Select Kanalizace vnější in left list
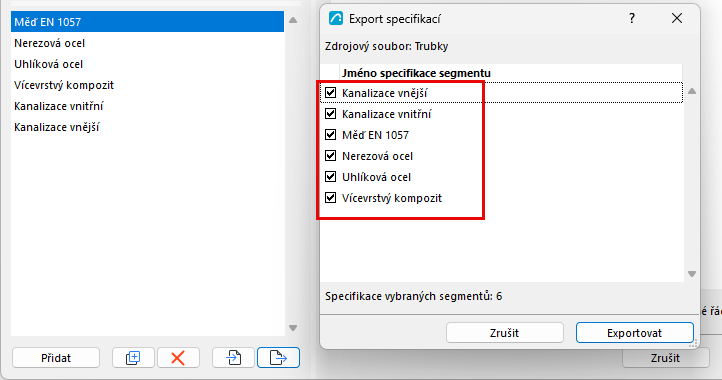The width and height of the screenshot is (722, 380). (x=147, y=127)
